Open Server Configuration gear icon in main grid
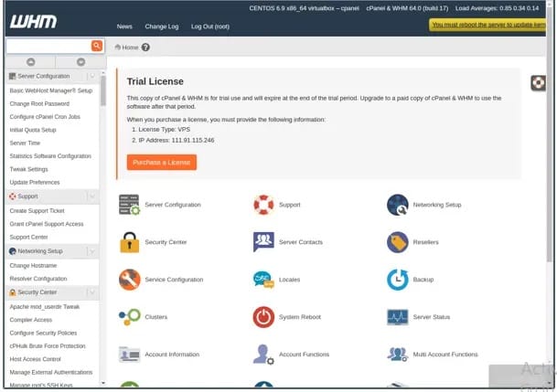Image resolution: width=557 pixels, height=392 pixels. [129, 205]
